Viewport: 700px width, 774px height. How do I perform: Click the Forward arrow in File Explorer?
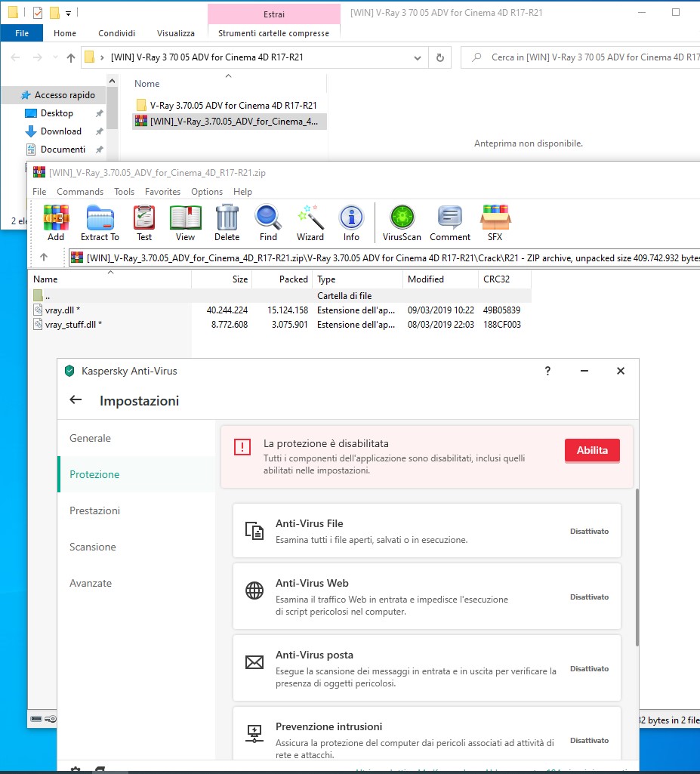[37, 57]
